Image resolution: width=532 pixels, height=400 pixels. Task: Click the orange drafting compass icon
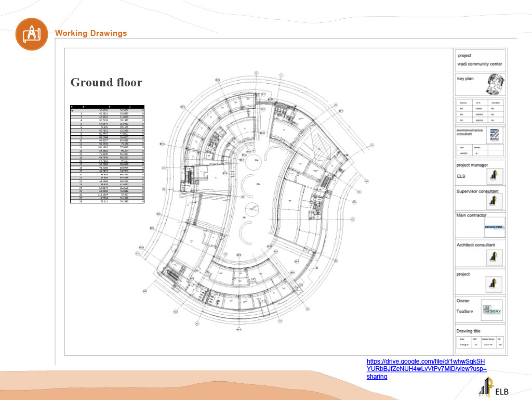(32, 34)
